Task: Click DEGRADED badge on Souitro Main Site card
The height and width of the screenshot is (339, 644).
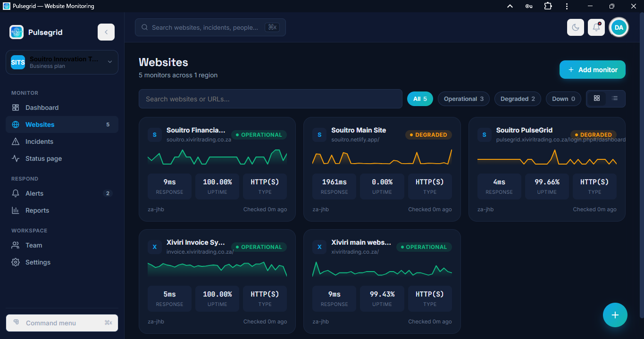Action: coord(428,135)
